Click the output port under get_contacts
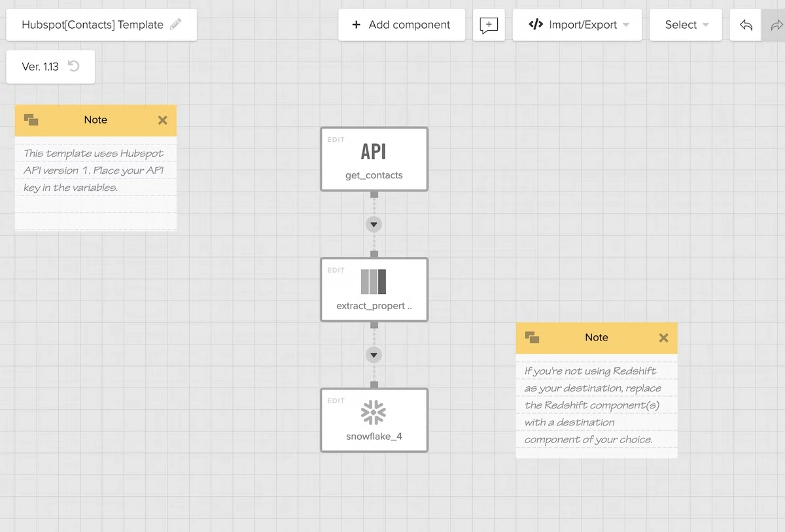This screenshot has width=785, height=532. point(374,195)
